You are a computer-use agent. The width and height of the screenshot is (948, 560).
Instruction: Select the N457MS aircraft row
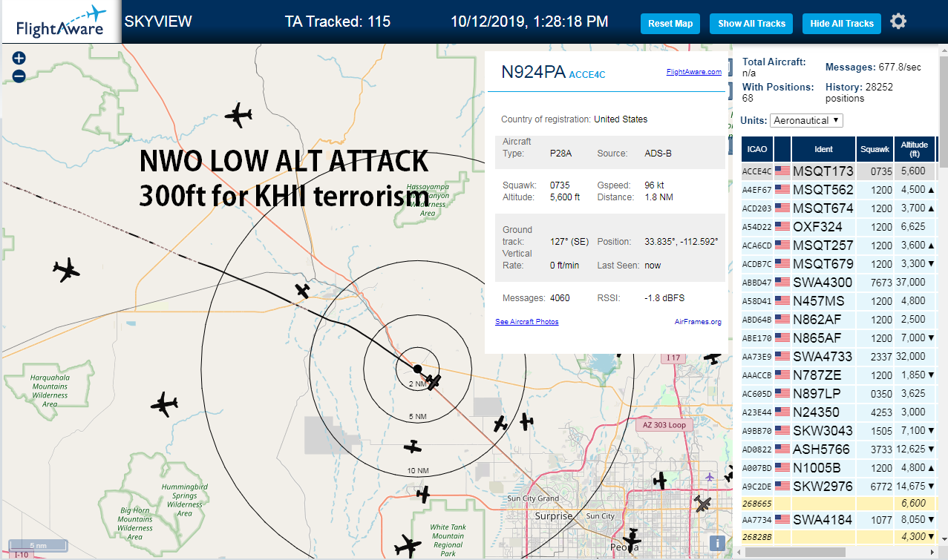tap(839, 301)
